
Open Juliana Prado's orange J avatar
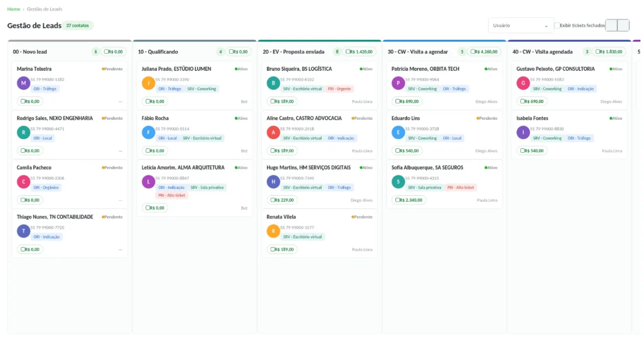coord(149,83)
